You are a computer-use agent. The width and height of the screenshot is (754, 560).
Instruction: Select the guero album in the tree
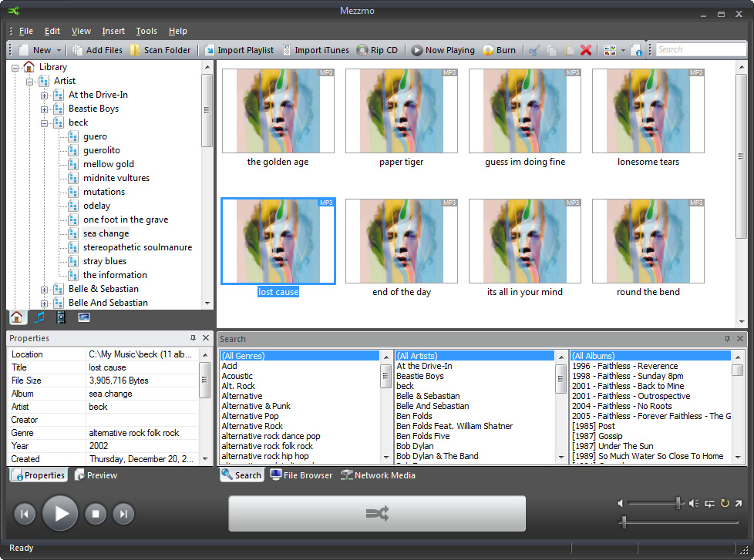(x=95, y=136)
